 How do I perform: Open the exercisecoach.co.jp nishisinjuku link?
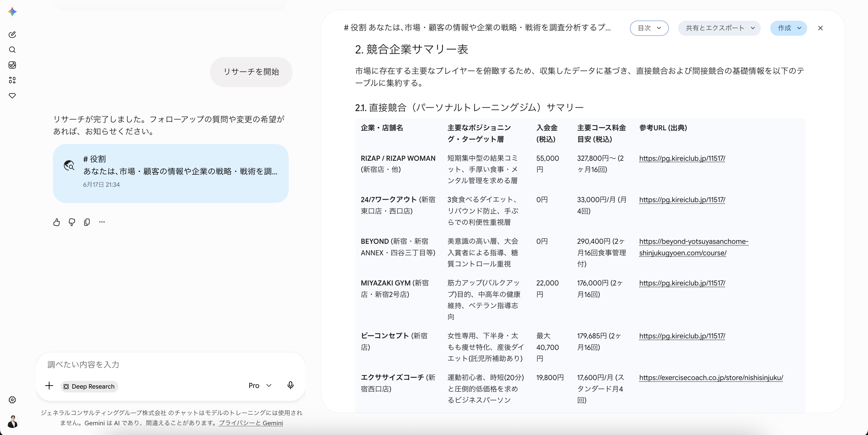tap(711, 378)
